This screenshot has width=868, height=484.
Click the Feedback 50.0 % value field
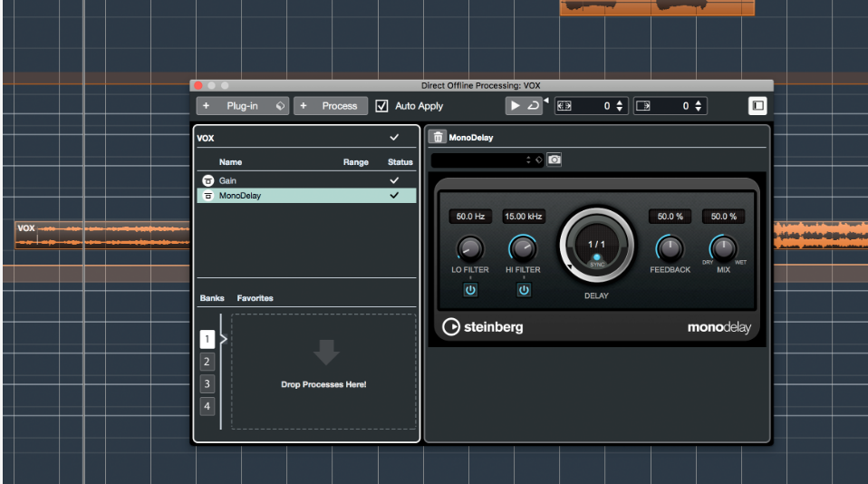(670, 217)
